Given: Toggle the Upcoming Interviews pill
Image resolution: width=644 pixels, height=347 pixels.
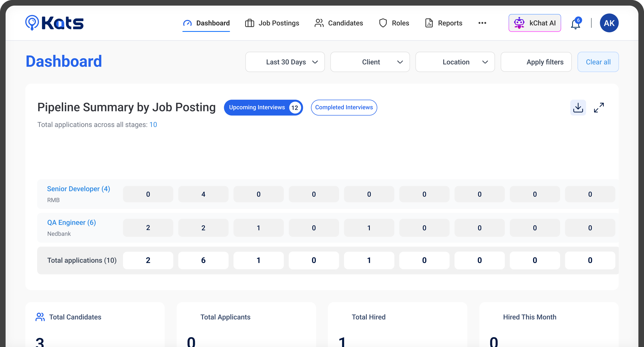Looking at the screenshot, I should pyautogui.click(x=263, y=107).
